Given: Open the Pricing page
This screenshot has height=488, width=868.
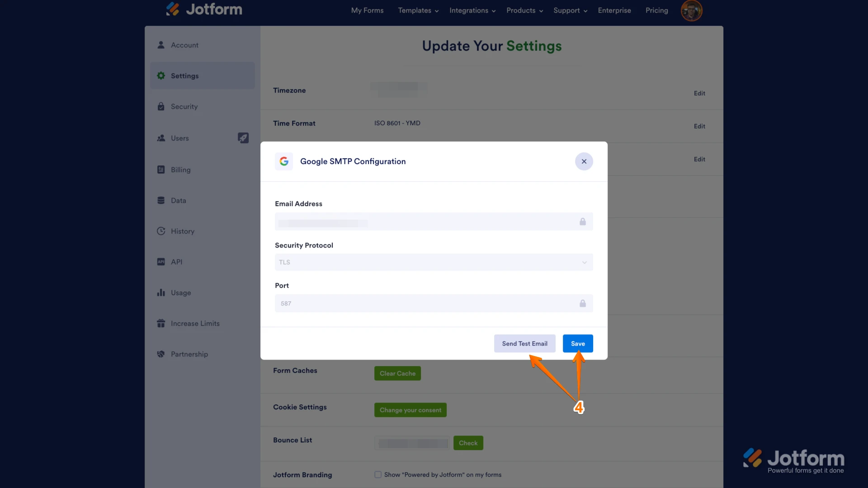Looking at the screenshot, I should click(x=656, y=10).
